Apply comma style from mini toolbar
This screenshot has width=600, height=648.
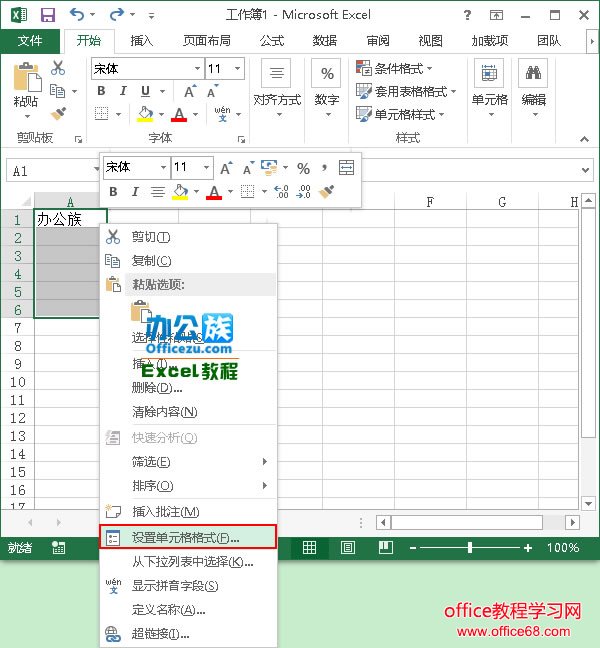(x=324, y=168)
